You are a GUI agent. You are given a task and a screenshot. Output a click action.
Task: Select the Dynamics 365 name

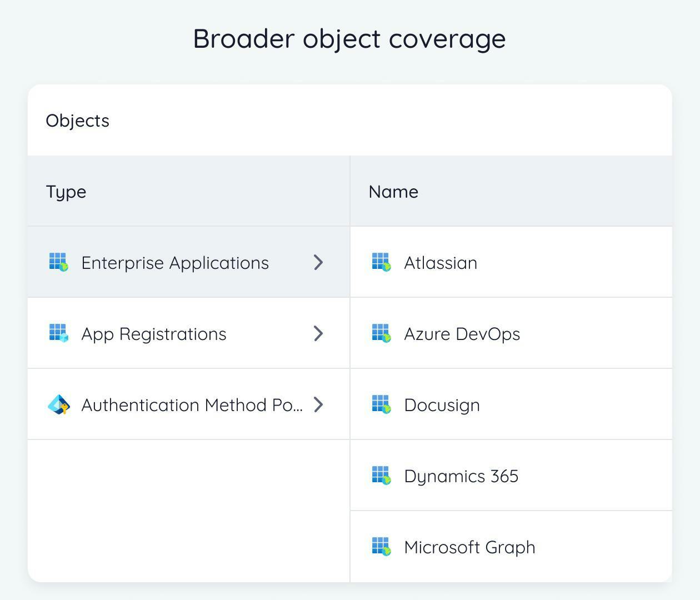[x=461, y=476]
